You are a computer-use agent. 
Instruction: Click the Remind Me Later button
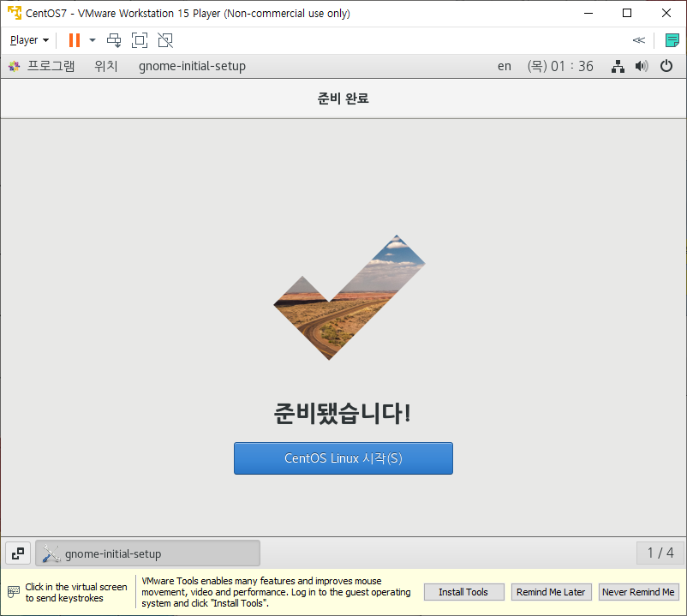pos(551,592)
